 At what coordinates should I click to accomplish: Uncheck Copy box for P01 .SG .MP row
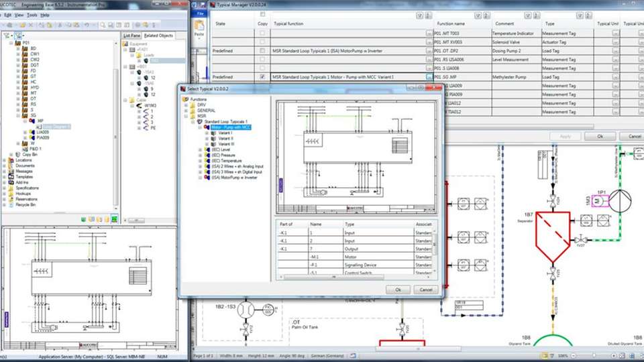pyautogui.click(x=262, y=76)
